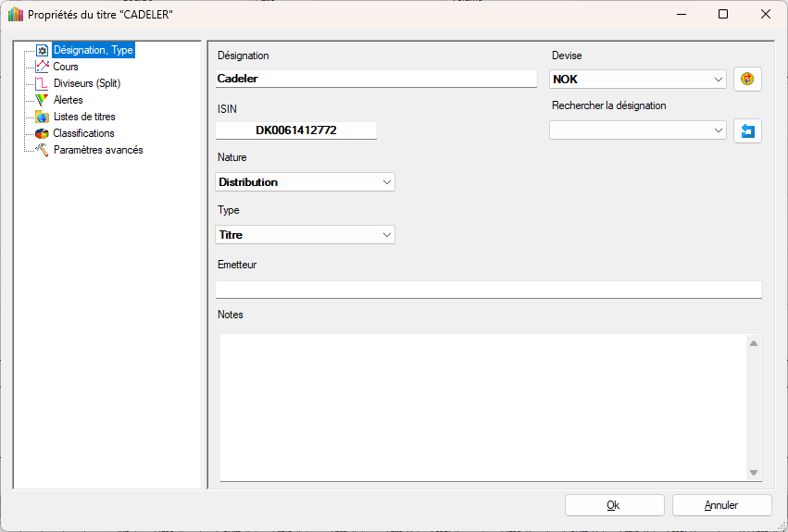The height and width of the screenshot is (532, 788).
Task: Open the Type Titre dropdown
Action: tap(387, 235)
